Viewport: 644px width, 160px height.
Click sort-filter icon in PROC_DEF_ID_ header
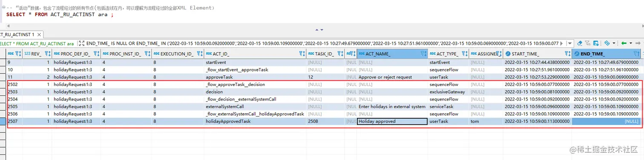(x=97, y=54)
